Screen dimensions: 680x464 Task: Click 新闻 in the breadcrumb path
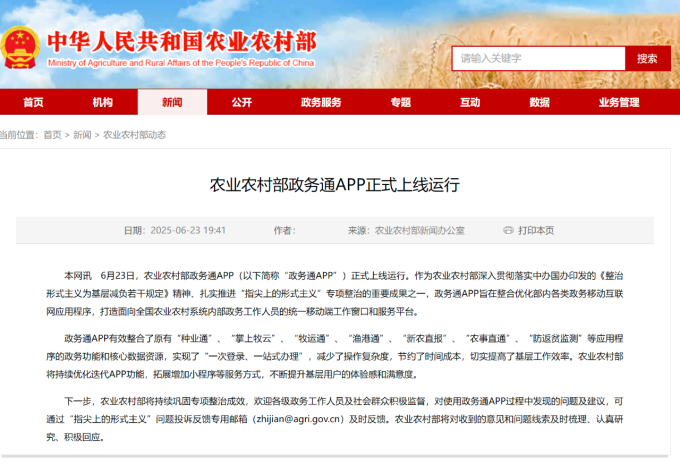[82, 134]
